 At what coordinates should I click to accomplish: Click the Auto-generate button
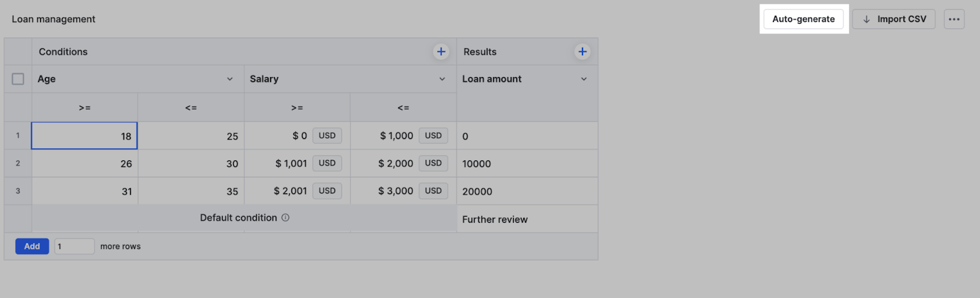click(x=804, y=19)
